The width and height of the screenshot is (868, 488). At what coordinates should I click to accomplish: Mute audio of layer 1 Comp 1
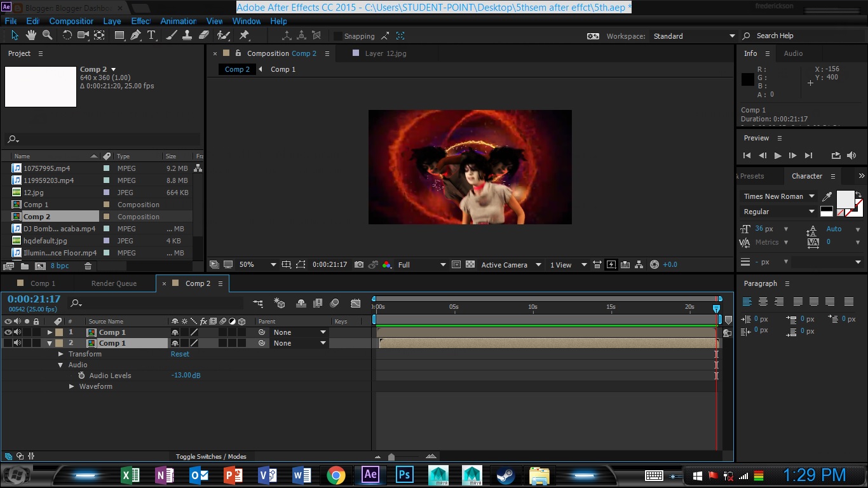(x=18, y=332)
